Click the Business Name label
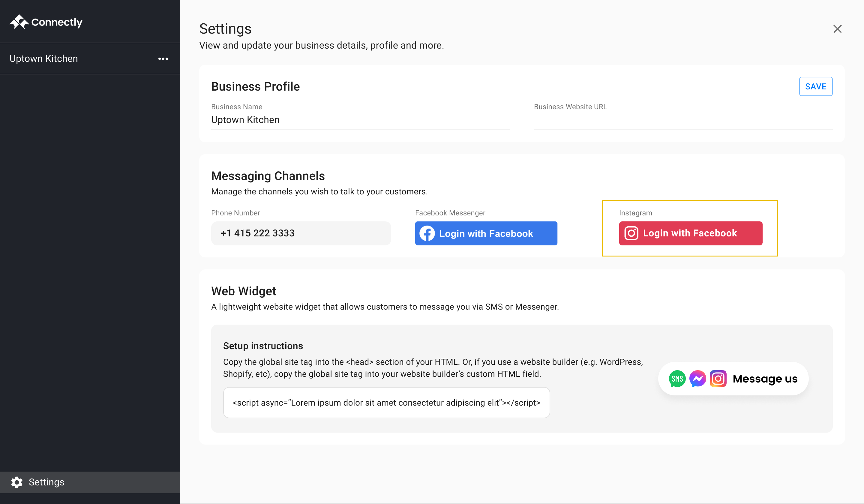Screen dimensions: 864x504 (237, 106)
